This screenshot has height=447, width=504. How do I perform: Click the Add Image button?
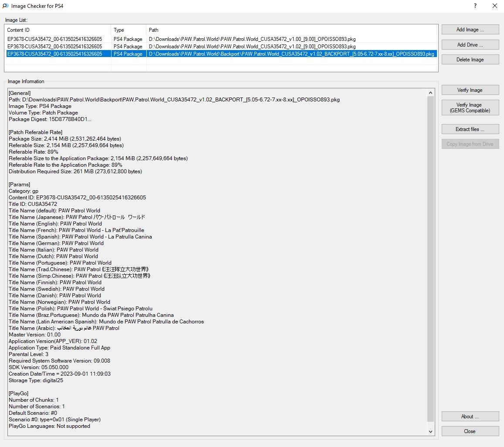[470, 30]
